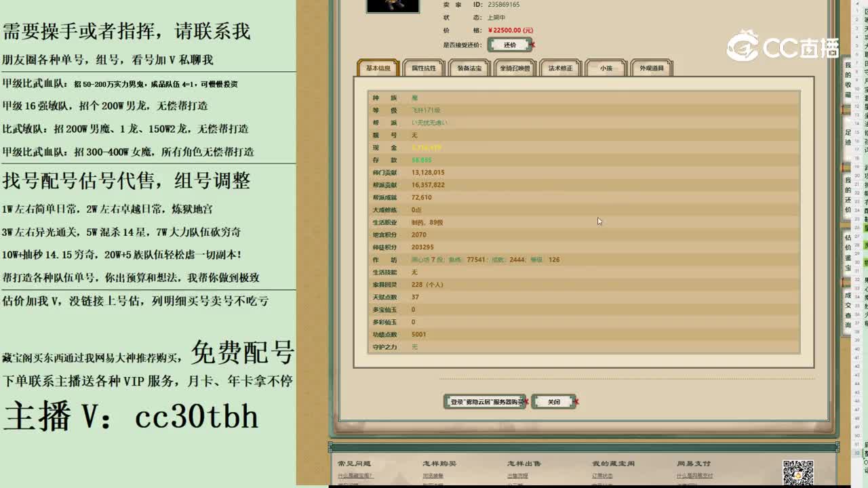This screenshot has width=868, height=488.
Task: Open the 法术修正 tab
Action: pyautogui.click(x=560, y=68)
